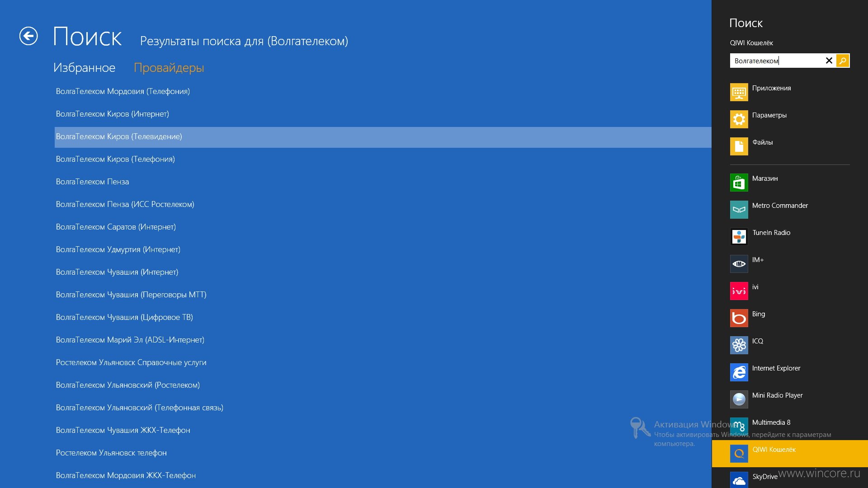868x488 pixels.
Task: Search in TuneIn Radio app
Action: coord(790,237)
